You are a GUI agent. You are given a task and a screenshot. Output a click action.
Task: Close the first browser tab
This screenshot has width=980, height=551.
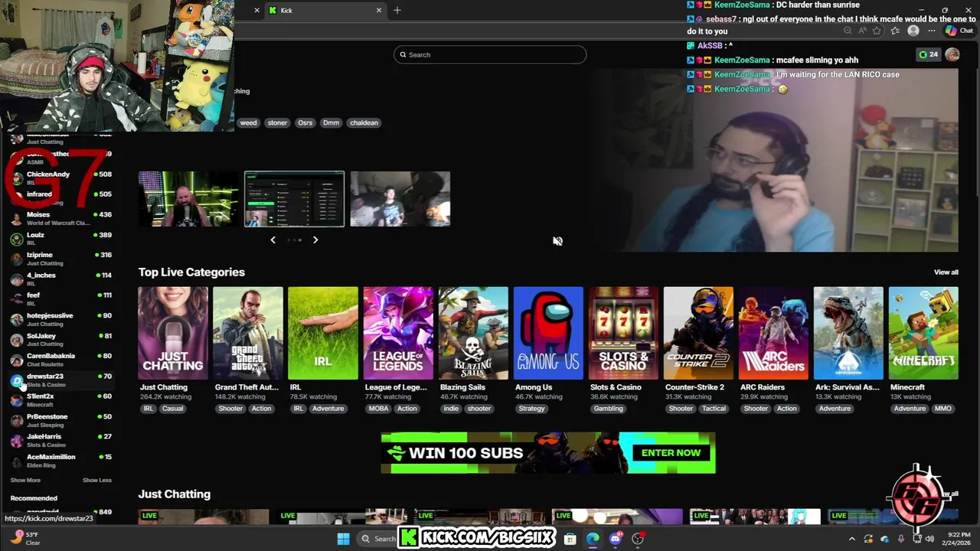(x=256, y=10)
